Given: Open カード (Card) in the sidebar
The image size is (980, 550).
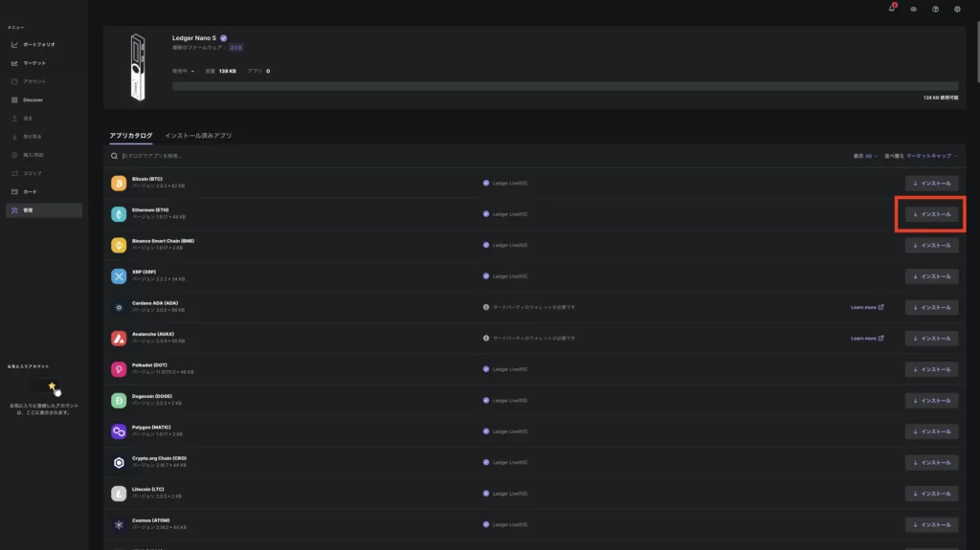Looking at the screenshot, I should pos(25,192).
